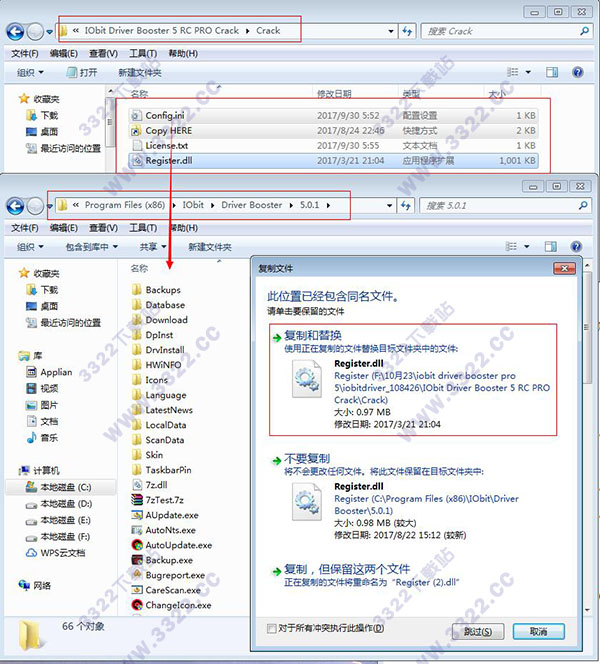Select the Copy HERE shortcut icon
600x664 pixels.
pyautogui.click(x=136, y=130)
